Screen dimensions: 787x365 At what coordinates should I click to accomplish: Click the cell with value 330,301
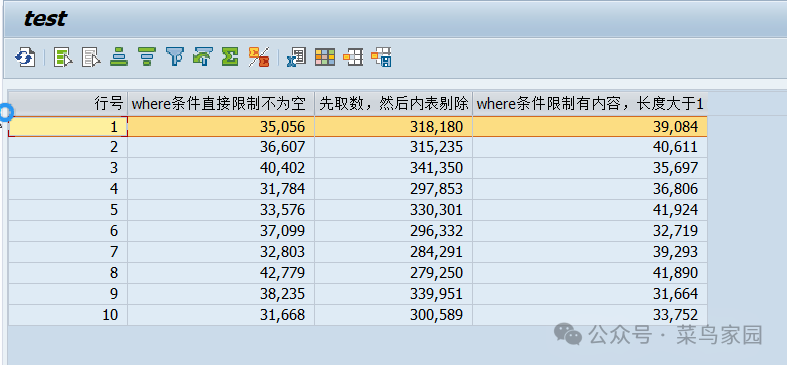(394, 210)
